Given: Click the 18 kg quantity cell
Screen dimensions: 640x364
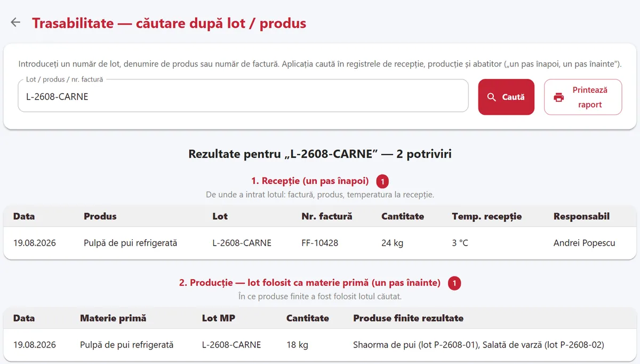Looking at the screenshot, I should [x=298, y=345].
